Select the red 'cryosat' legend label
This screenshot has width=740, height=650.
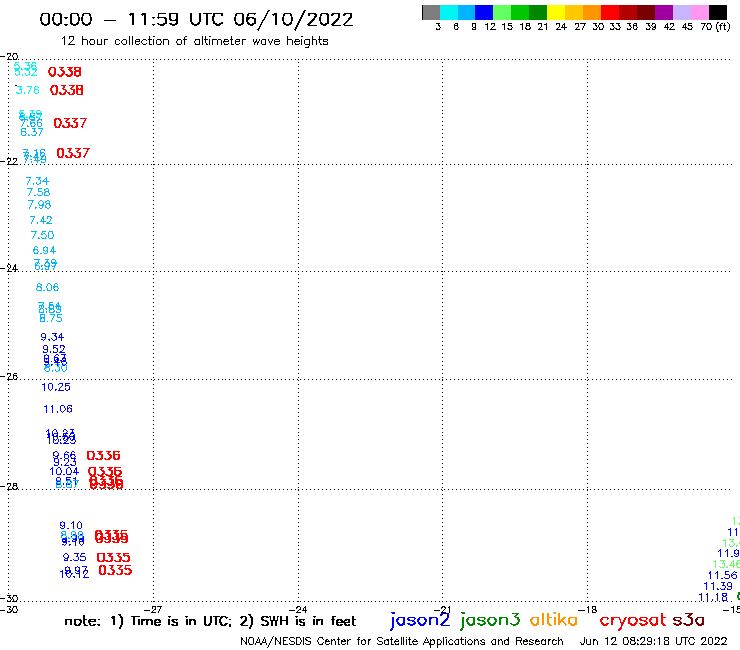633,620
